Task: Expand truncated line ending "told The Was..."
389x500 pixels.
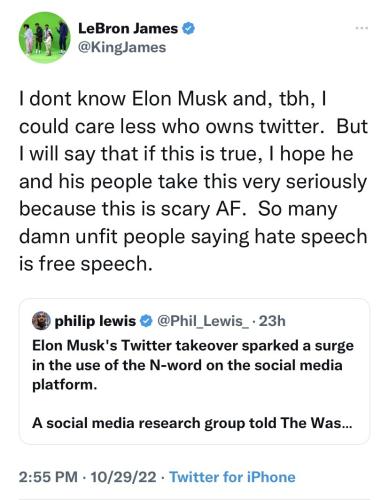Action: 192,423
